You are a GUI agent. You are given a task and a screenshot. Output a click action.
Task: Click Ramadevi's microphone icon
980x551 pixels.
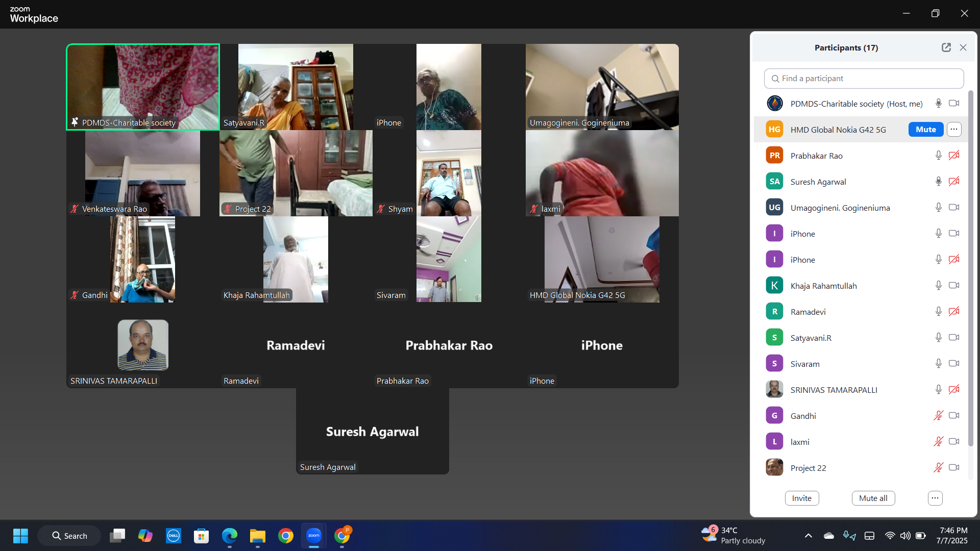938,312
